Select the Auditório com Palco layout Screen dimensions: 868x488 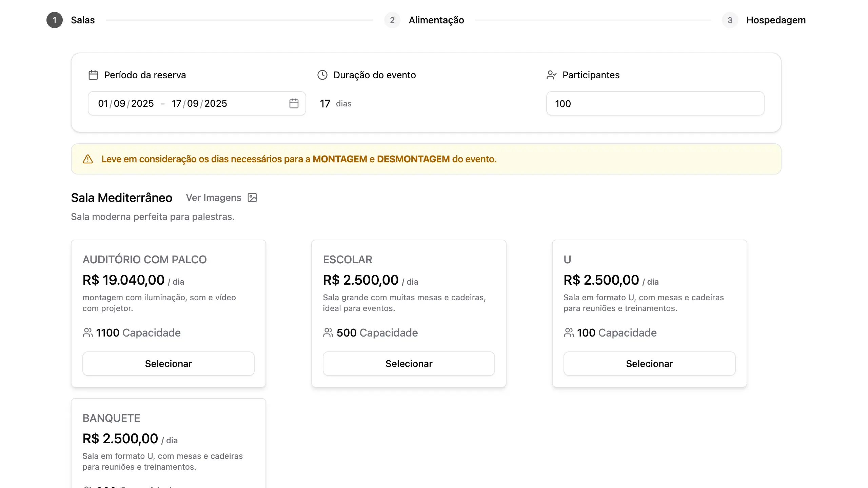tap(168, 364)
